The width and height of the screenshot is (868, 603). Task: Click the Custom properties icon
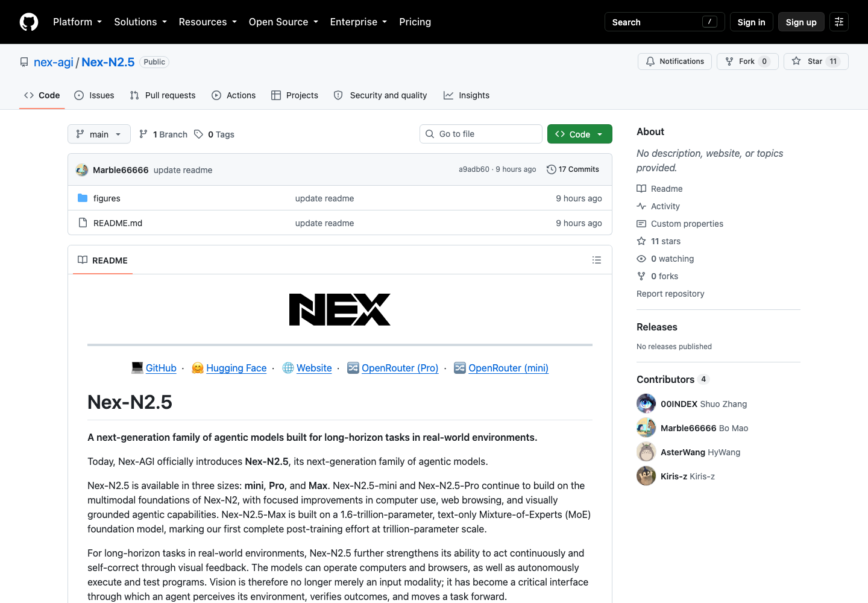(x=641, y=224)
